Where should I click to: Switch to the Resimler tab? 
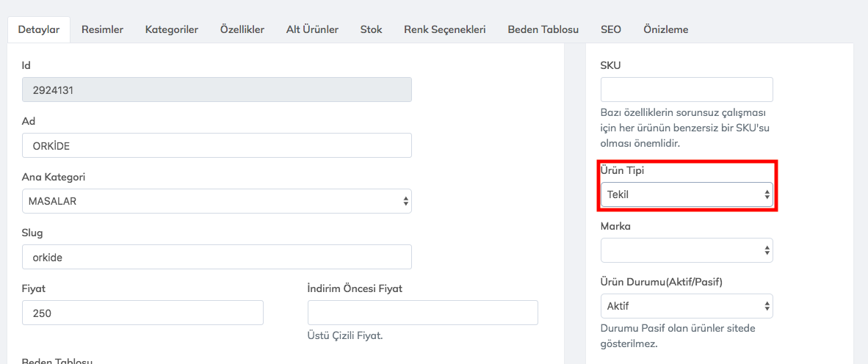point(102,29)
